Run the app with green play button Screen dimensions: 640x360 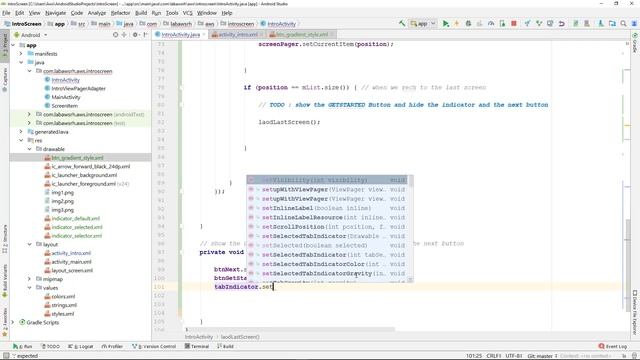pos(446,24)
